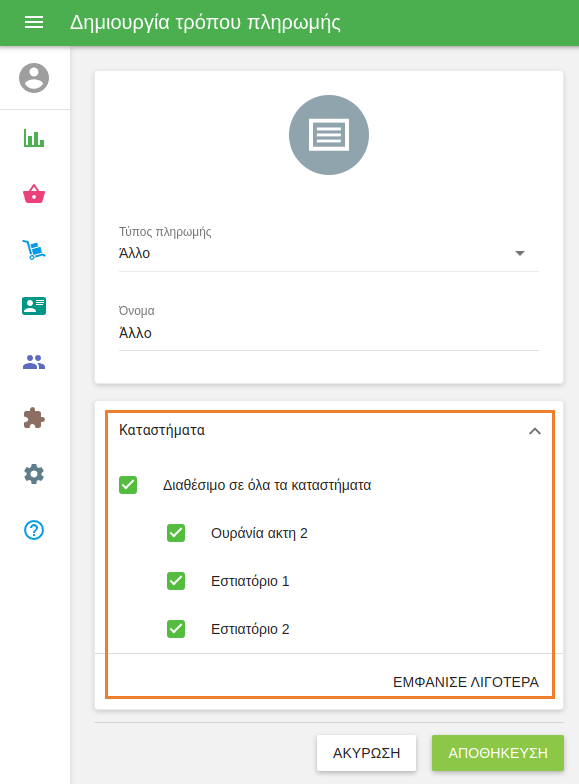Collapse the Καταστήματα section chevron

[535, 431]
